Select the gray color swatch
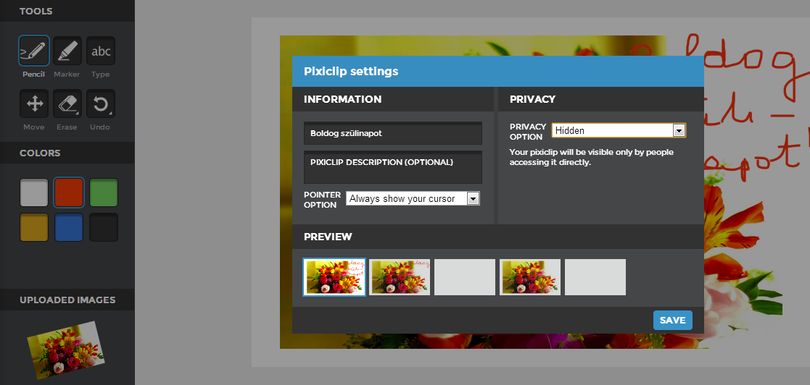 (34, 193)
